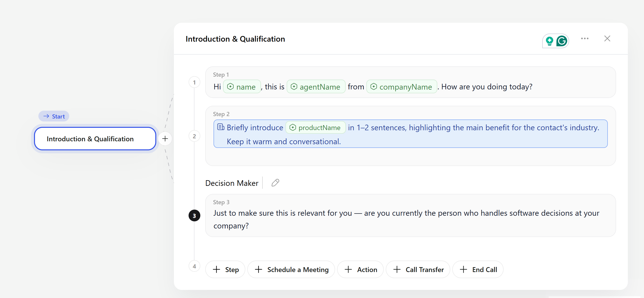Select the step 3 number marker
Image resolution: width=644 pixels, height=298 pixels.
coord(194,216)
